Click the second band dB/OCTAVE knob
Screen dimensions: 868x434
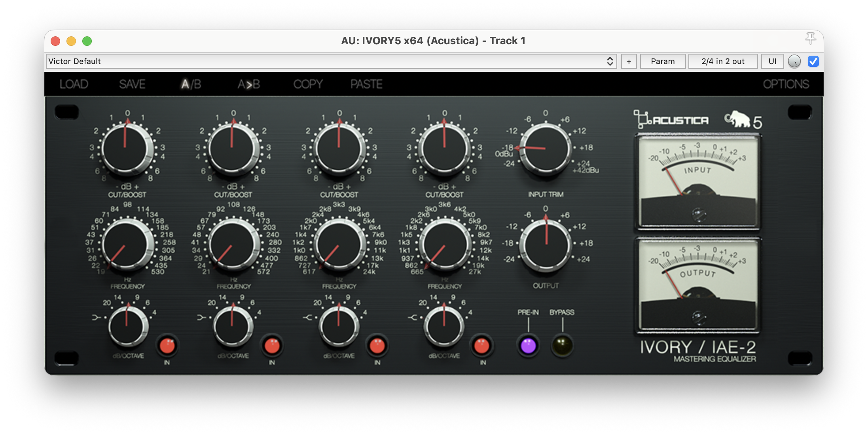click(233, 326)
